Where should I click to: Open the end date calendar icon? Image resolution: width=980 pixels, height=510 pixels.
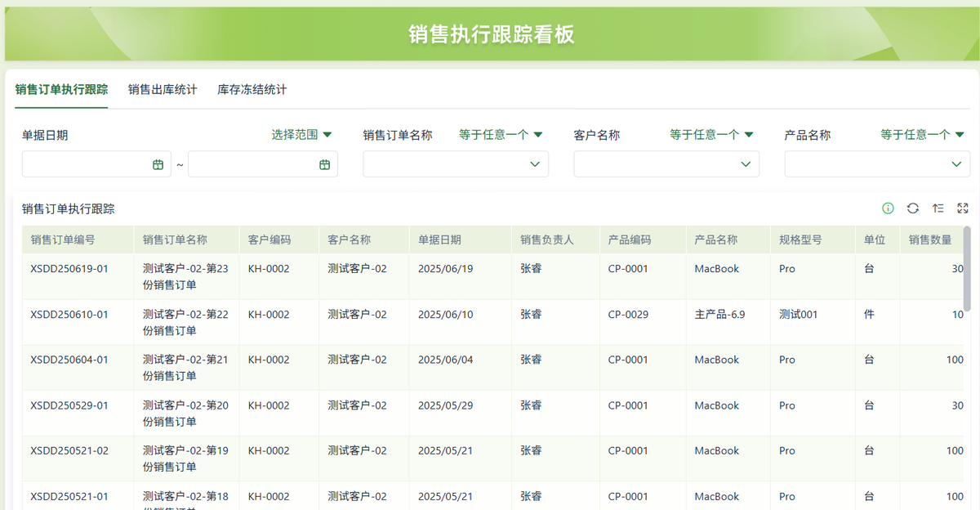click(x=324, y=164)
